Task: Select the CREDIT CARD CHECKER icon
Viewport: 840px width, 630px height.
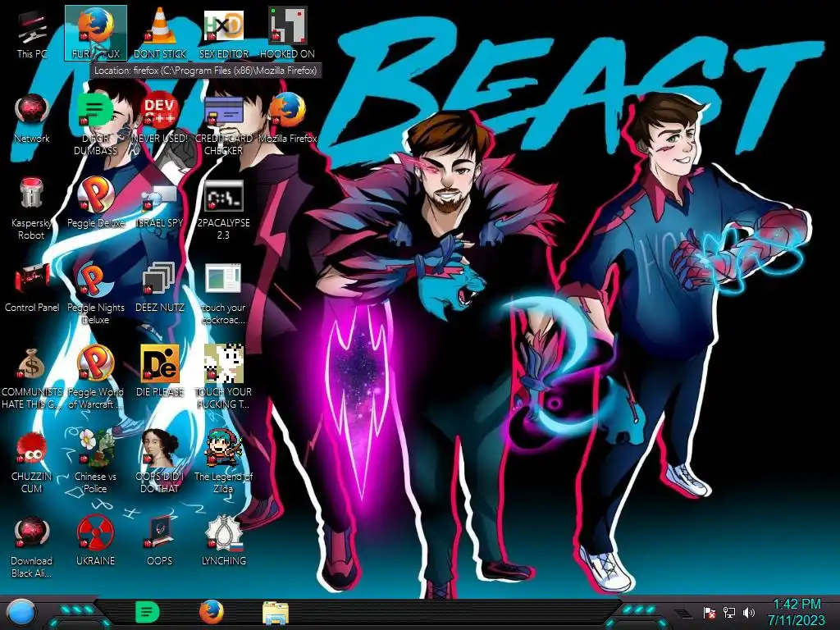Action: click(x=224, y=124)
